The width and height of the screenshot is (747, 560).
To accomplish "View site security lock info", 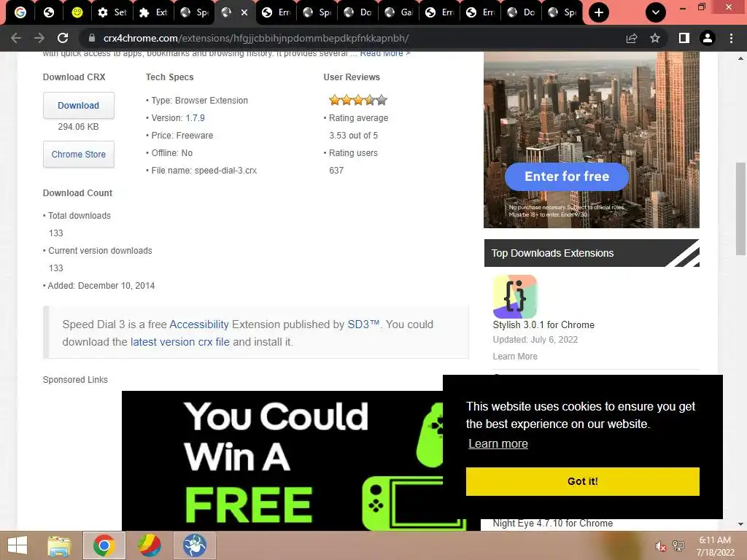I will coord(91,38).
